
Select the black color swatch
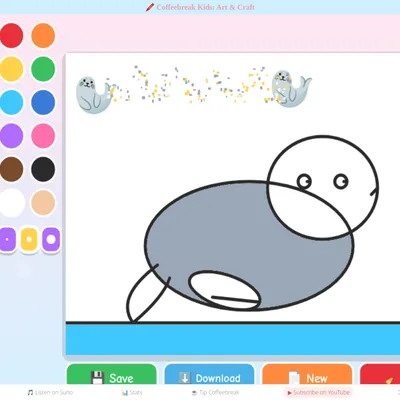click(x=43, y=169)
